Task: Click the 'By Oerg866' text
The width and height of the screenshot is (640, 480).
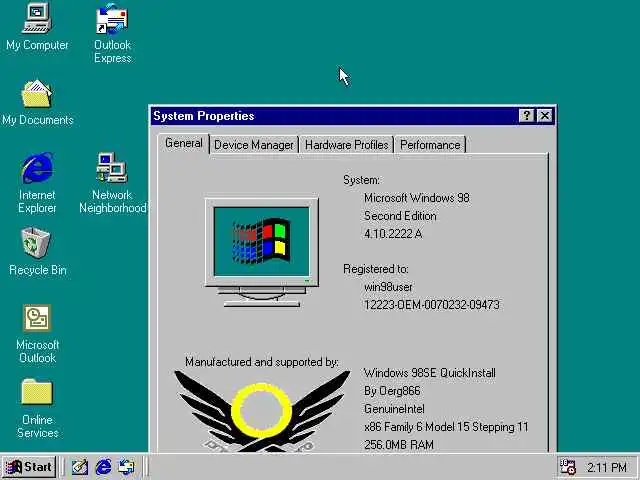Action: coord(392,391)
